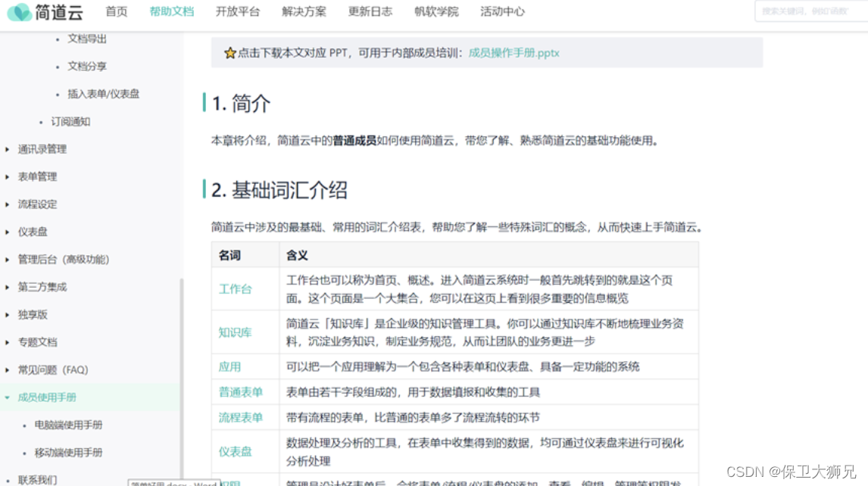The image size is (868, 486).
Task: Click the bold 普通成员 text
Action: click(x=354, y=141)
